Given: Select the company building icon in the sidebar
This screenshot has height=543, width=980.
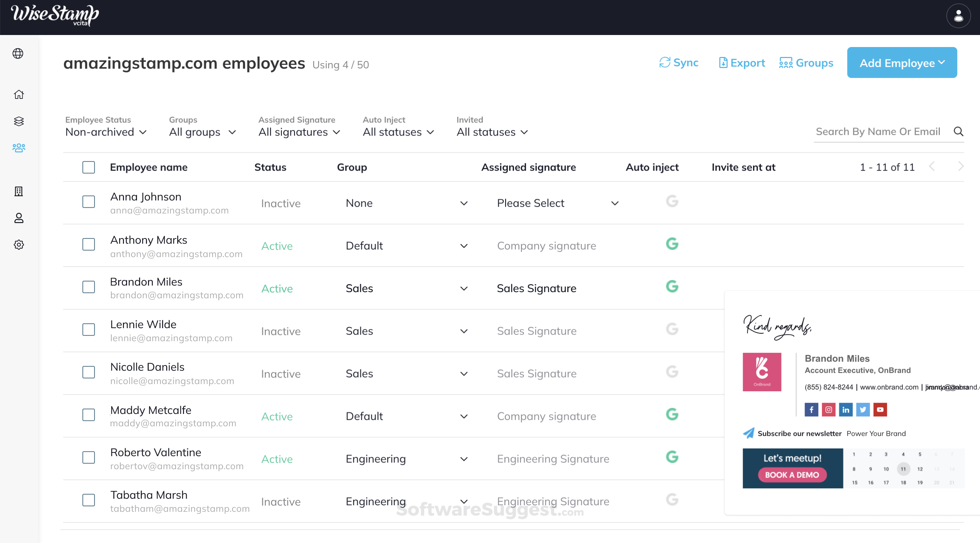Looking at the screenshot, I should (x=19, y=192).
